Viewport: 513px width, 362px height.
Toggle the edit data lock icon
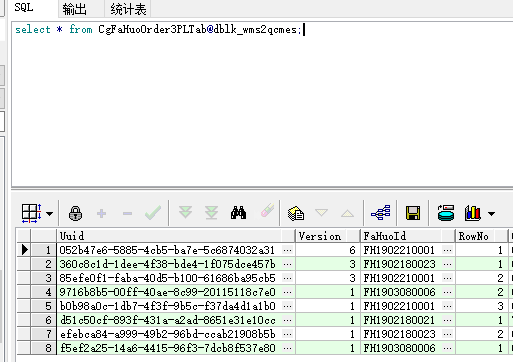pyautogui.click(x=76, y=213)
